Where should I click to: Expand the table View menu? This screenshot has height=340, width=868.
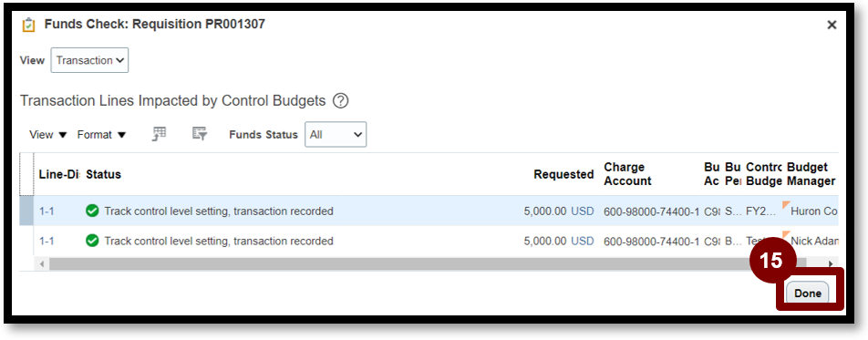click(x=48, y=135)
